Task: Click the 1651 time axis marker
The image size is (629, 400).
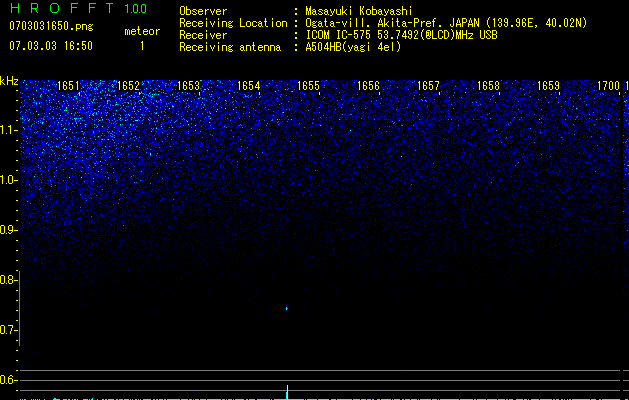Action: click(68, 86)
